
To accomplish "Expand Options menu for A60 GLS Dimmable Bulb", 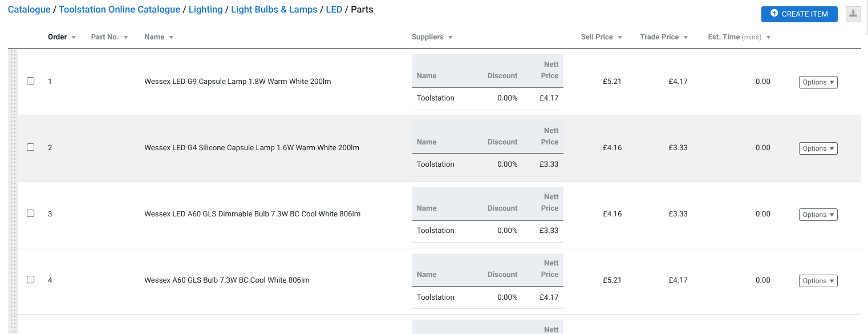I will pos(818,215).
